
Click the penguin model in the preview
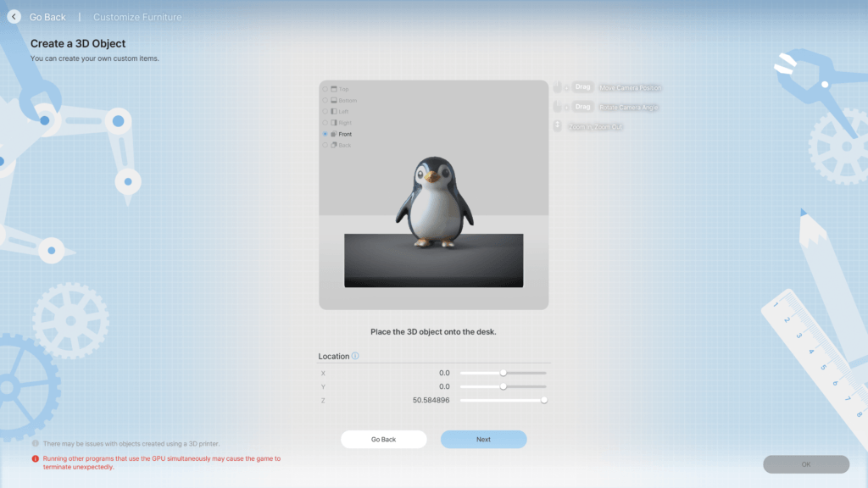433,199
